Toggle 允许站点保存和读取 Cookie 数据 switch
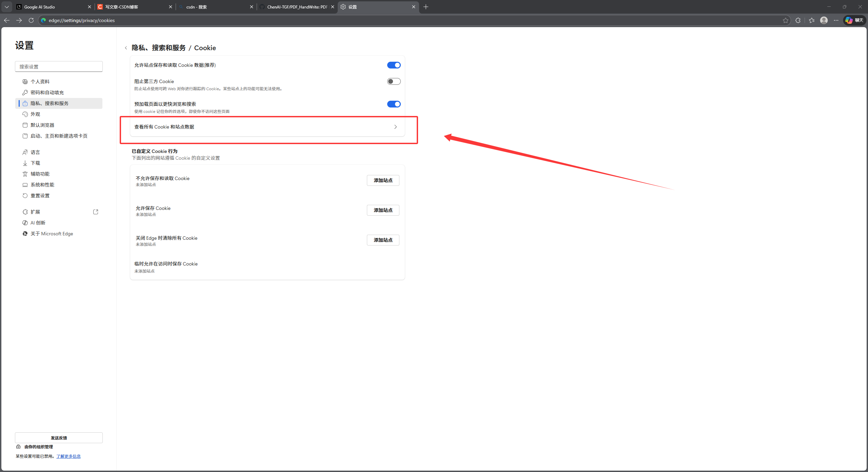 pyautogui.click(x=394, y=65)
